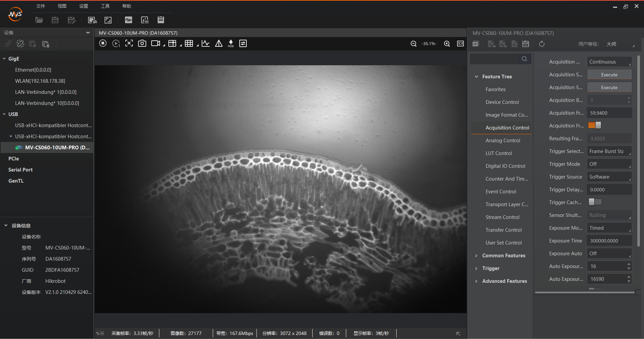Screen dimensions: 644x339
Task: Open the Exposure Auto dropdown
Action: tap(609, 254)
